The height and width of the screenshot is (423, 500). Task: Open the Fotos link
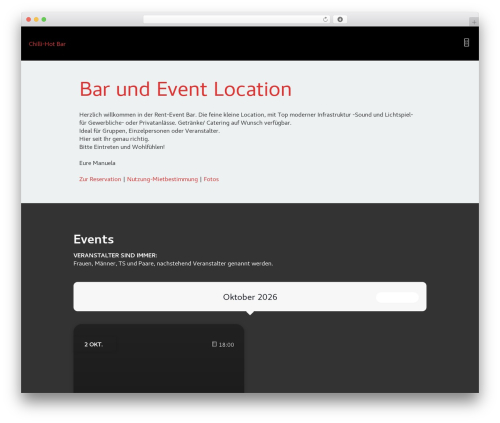[x=211, y=179]
